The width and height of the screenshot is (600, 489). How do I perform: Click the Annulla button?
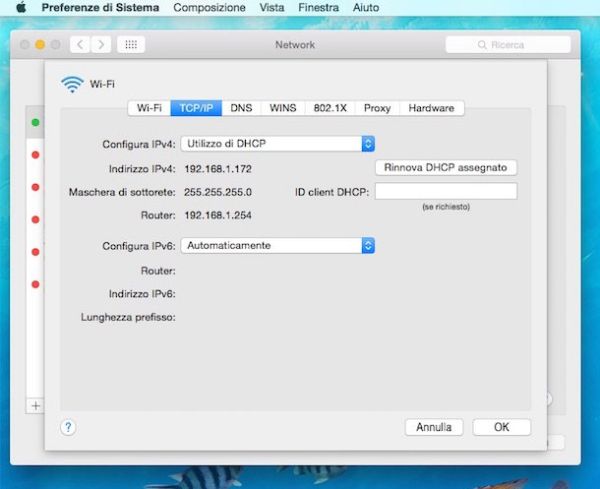(434, 427)
